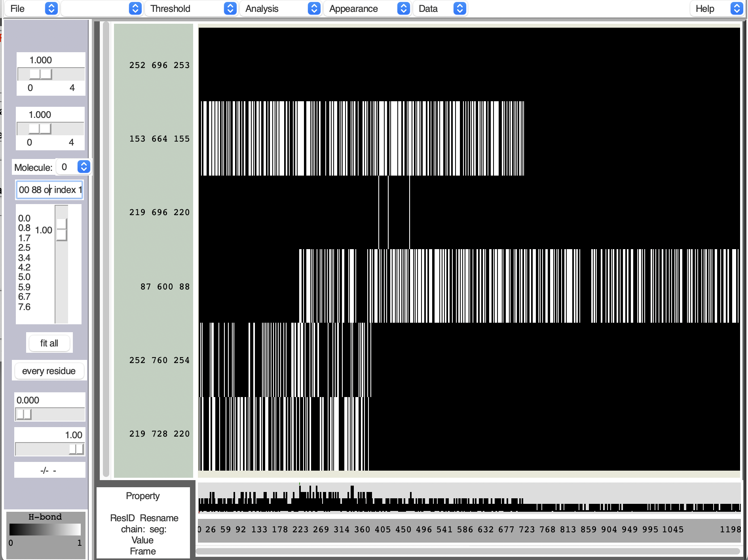Open the Threshold menu
748x560 pixels.
tap(171, 8)
